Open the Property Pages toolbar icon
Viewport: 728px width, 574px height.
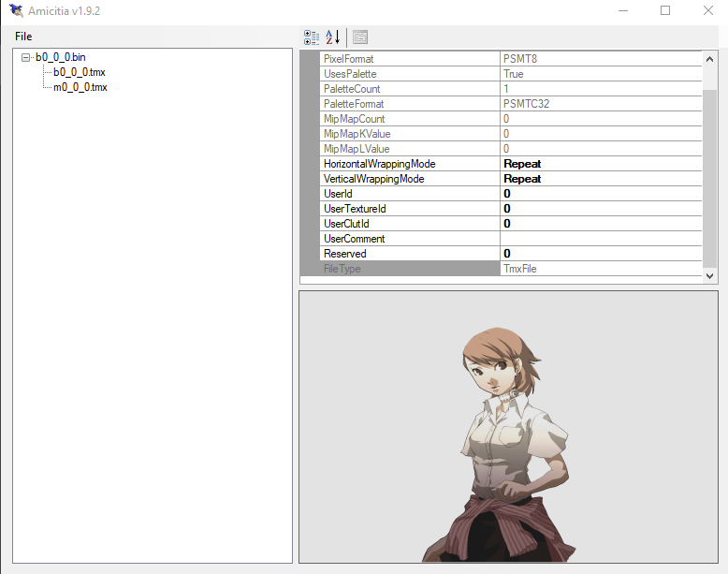[360, 37]
